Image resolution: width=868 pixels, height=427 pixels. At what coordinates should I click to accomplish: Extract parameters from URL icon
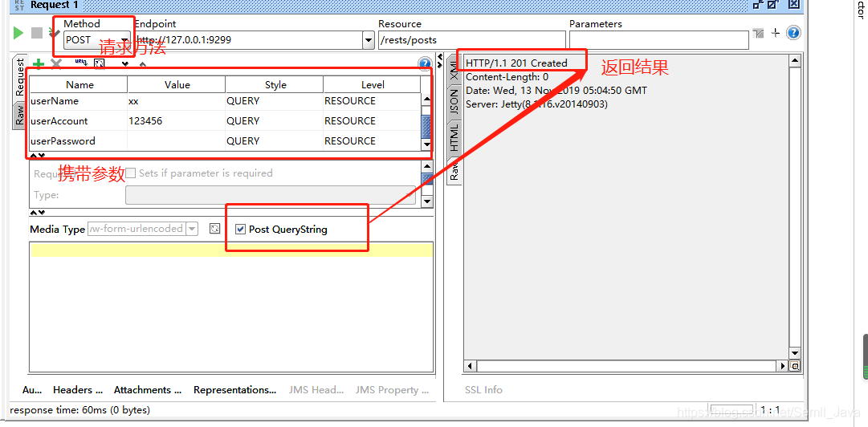click(x=81, y=63)
